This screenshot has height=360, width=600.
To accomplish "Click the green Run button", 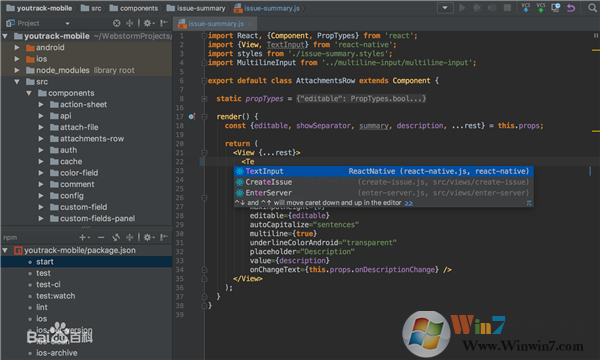I will coord(462,8).
